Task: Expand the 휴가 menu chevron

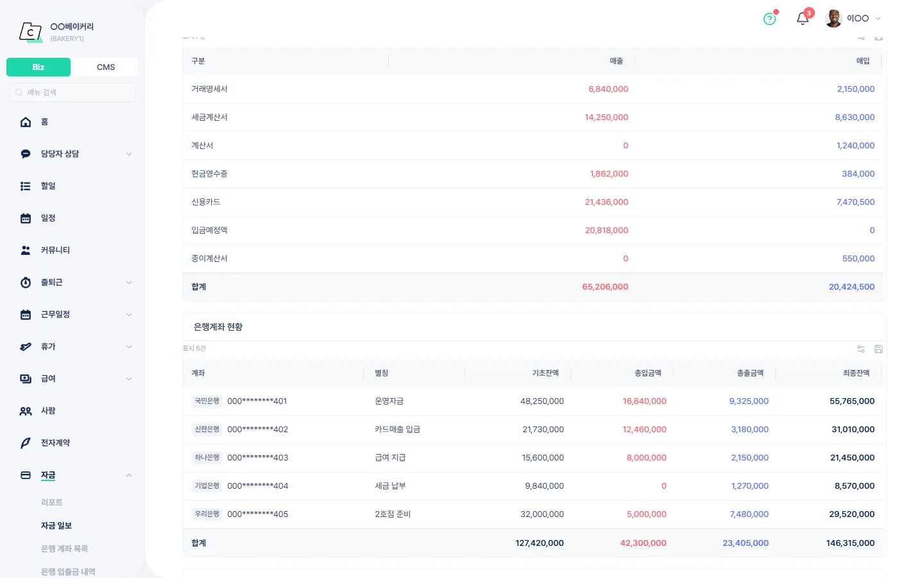Action: 129,347
